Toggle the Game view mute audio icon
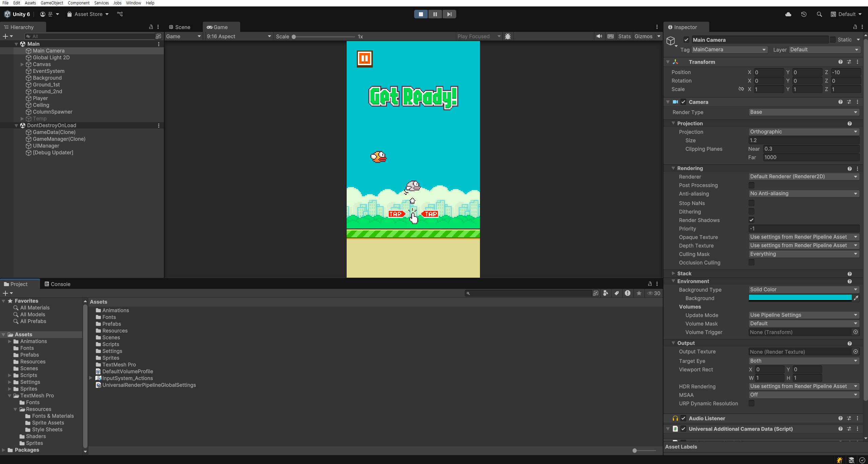The image size is (868, 464). point(599,36)
